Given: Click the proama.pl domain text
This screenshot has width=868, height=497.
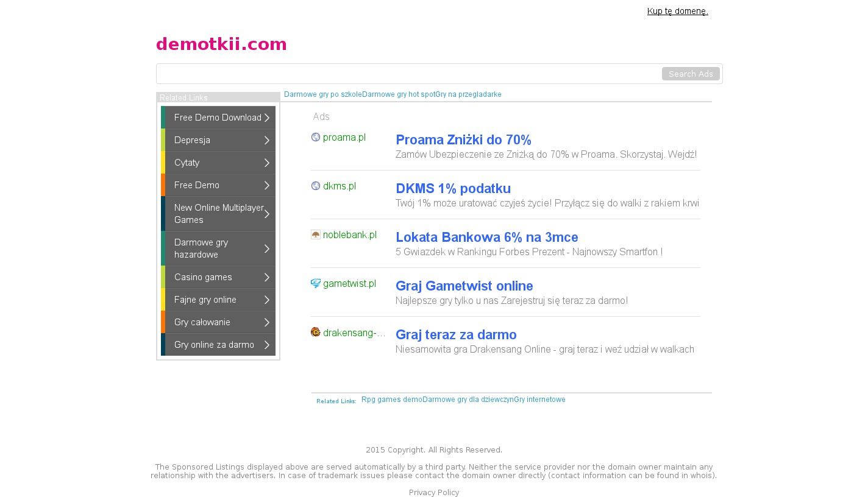Looking at the screenshot, I should tap(344, 137).
